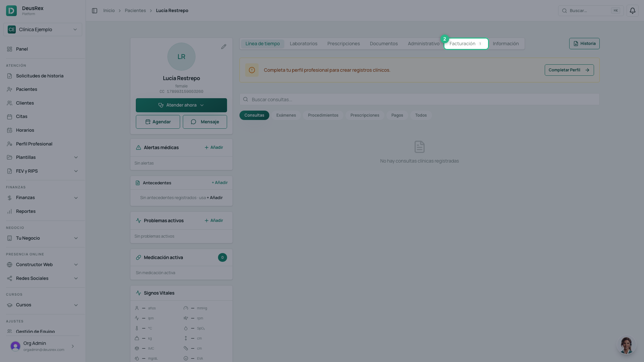
Task: Open Perfil Profesional in sidebar
Action: point(43,144)
